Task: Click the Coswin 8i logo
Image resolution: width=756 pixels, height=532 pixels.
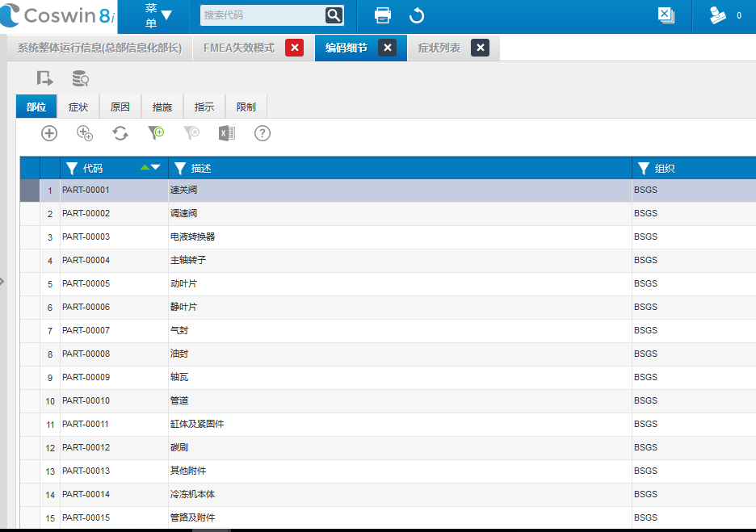Action: 58,15
